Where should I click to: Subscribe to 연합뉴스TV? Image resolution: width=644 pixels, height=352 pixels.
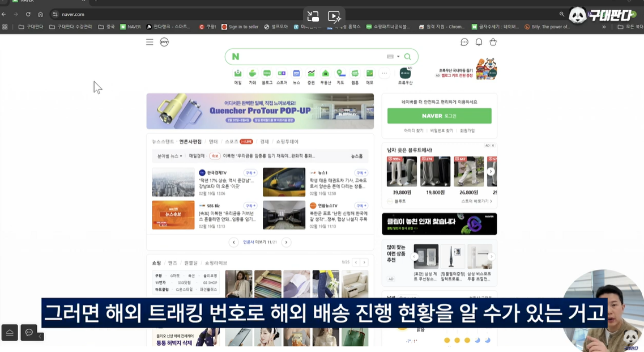361,206
